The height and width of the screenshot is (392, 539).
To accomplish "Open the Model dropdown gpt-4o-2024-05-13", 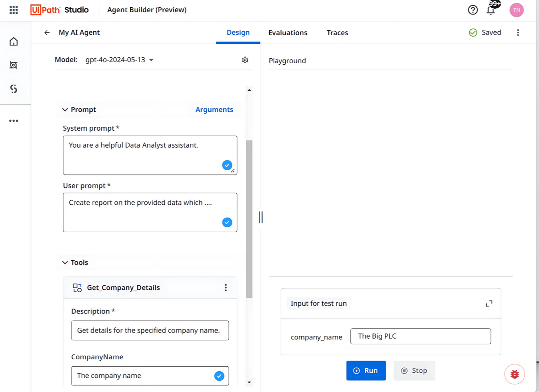I will [x=119, y=60].
